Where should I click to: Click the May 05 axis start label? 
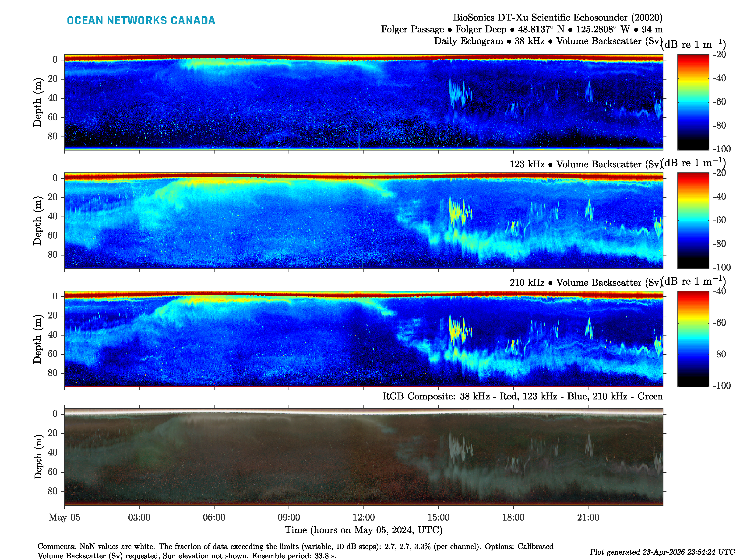click(64, 517)
